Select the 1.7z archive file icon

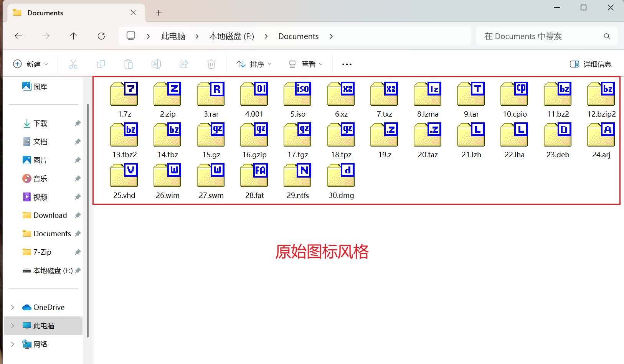[x=124, y=94]
